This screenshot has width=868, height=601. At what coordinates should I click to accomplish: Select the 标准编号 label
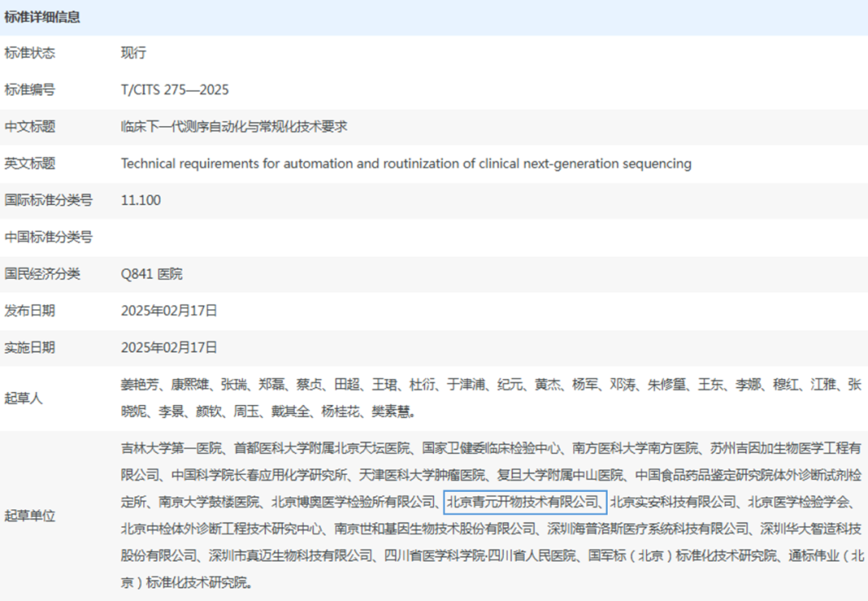click(30, 90)
